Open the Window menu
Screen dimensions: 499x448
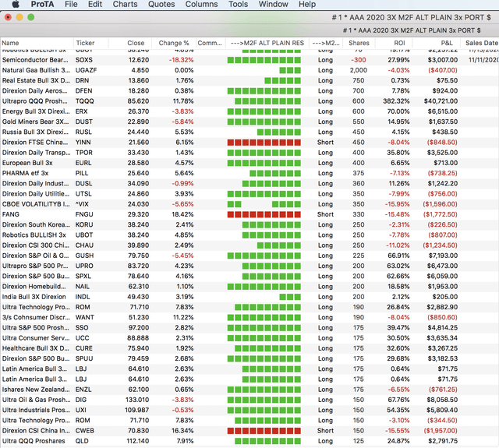point(273,4)
